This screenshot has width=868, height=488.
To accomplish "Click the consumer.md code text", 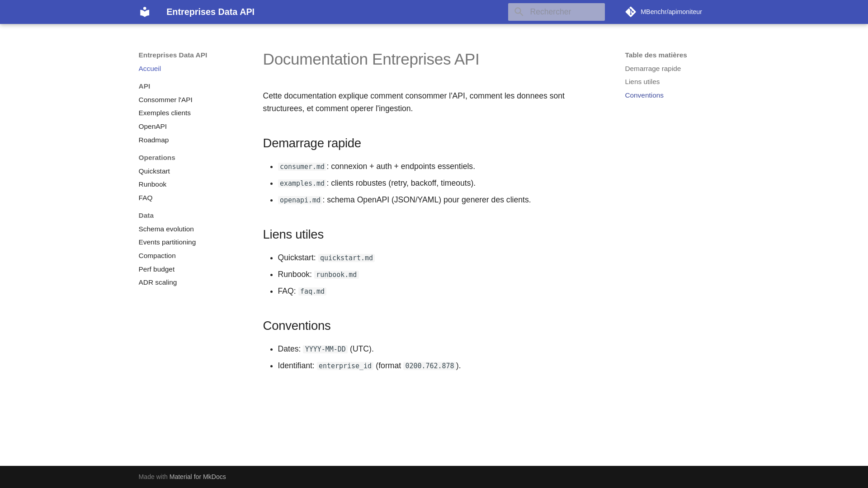I will click(x=302, y=167).
